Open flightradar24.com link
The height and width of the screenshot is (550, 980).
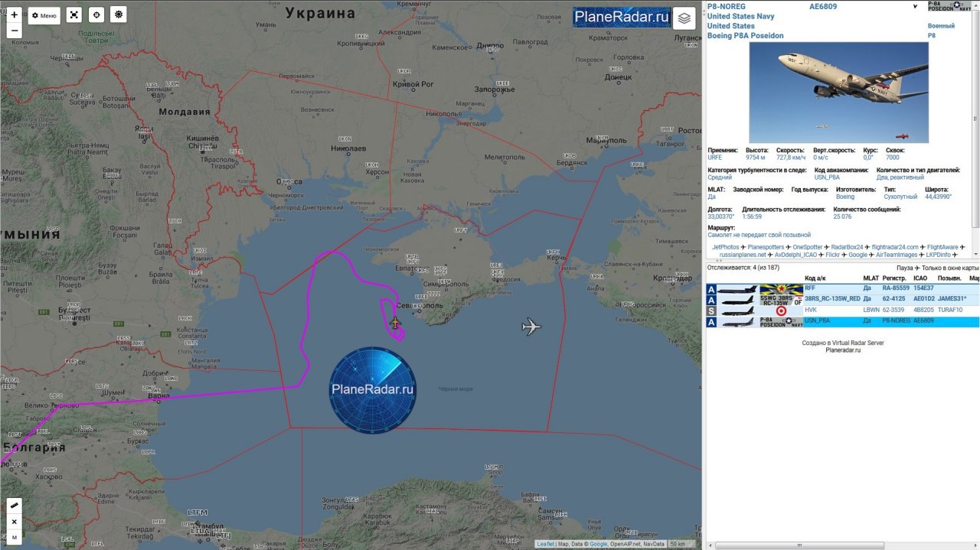click(895, 247)
